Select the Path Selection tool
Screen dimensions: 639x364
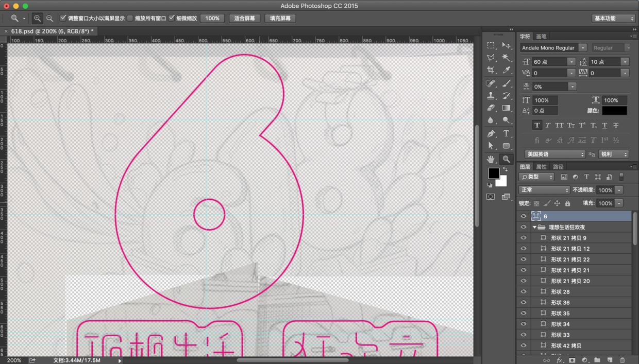[x=491, y=146]
